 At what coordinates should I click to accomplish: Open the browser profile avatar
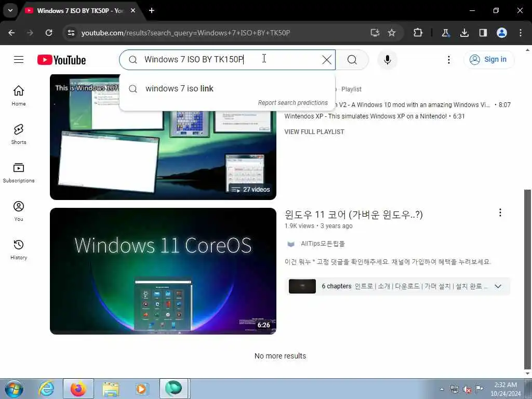tap(502, 33)
